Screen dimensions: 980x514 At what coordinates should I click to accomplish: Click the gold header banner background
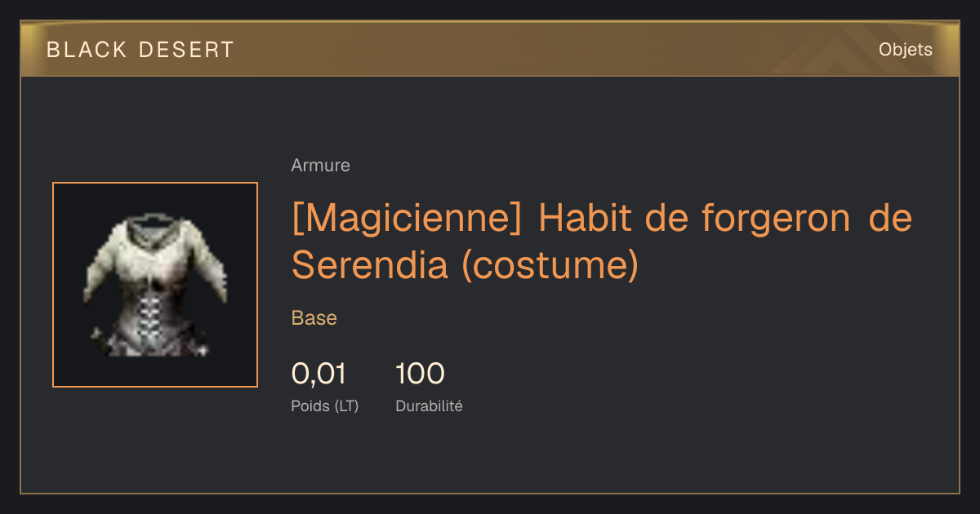click(490, 49)
